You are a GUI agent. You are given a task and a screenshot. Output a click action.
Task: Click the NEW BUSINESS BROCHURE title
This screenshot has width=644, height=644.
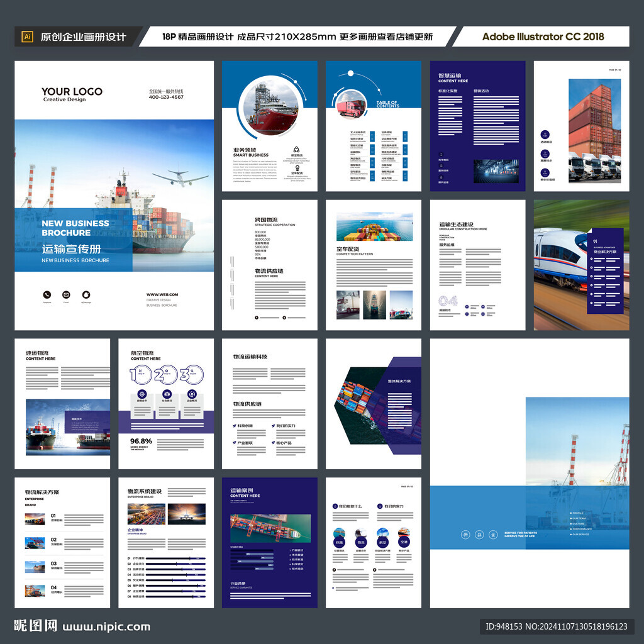75,228
